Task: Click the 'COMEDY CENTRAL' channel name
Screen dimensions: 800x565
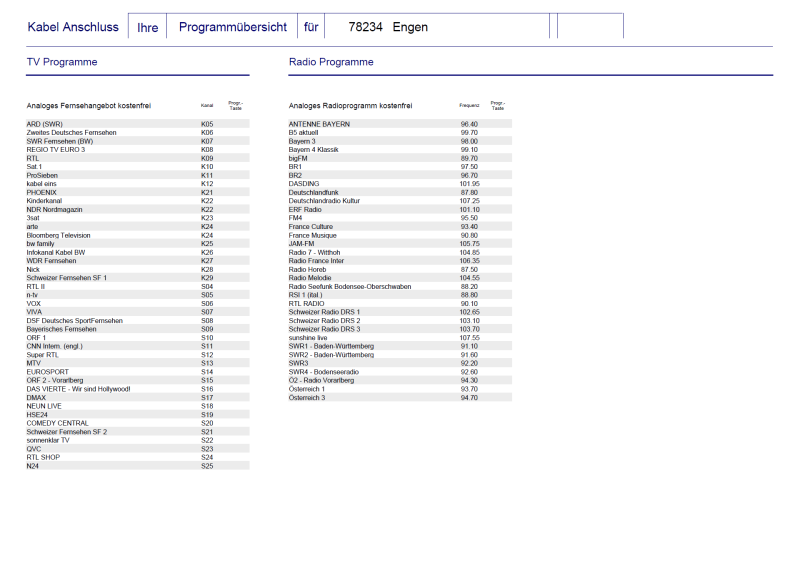Action: pyautogui.click(x=57, y=423)
